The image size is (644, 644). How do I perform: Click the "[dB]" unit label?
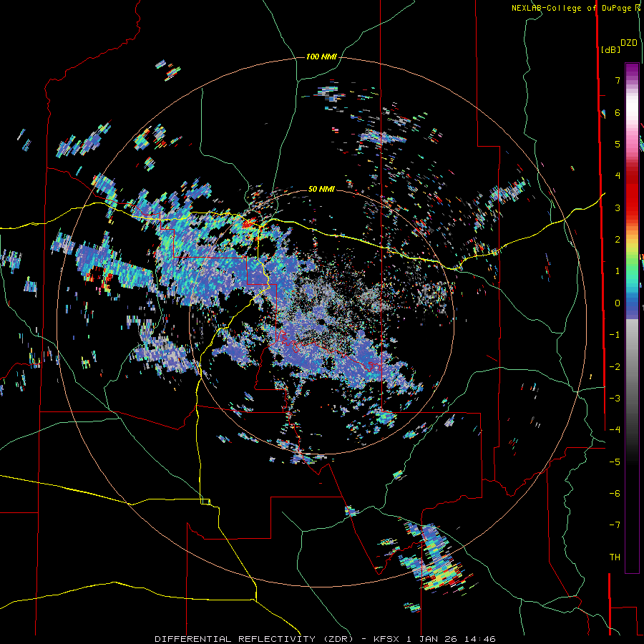(611, 49)
